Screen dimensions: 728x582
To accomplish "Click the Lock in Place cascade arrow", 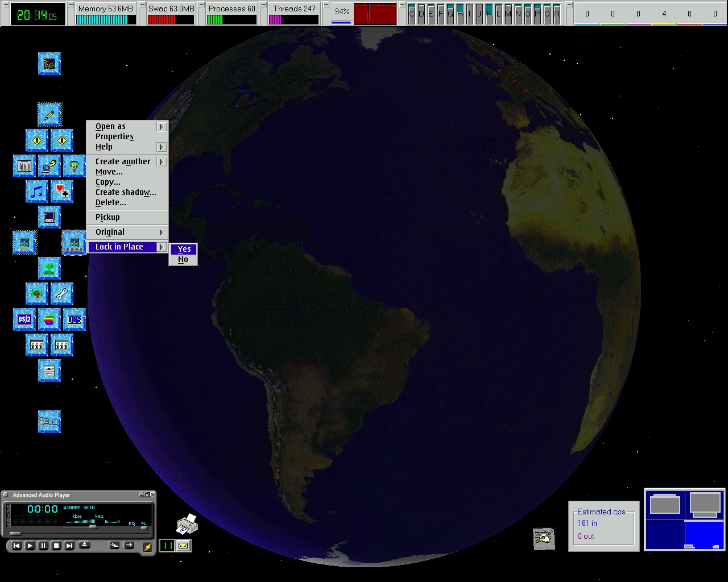I will click(162, 247).
